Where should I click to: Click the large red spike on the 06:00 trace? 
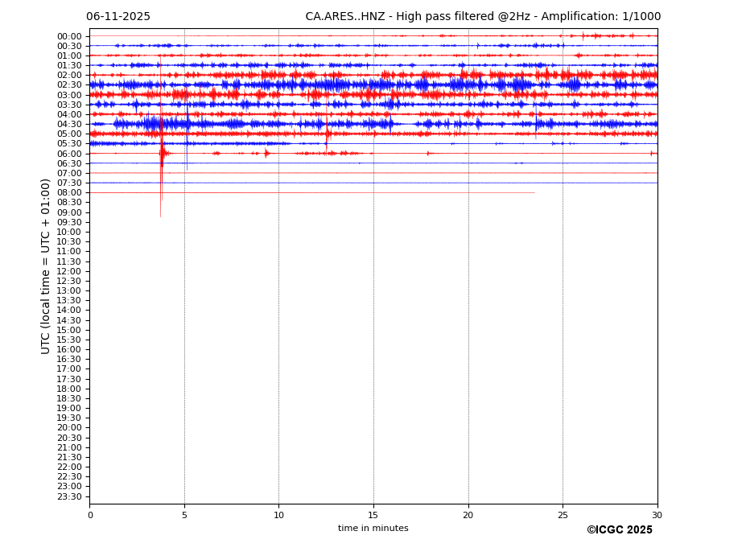click(161, 154)
